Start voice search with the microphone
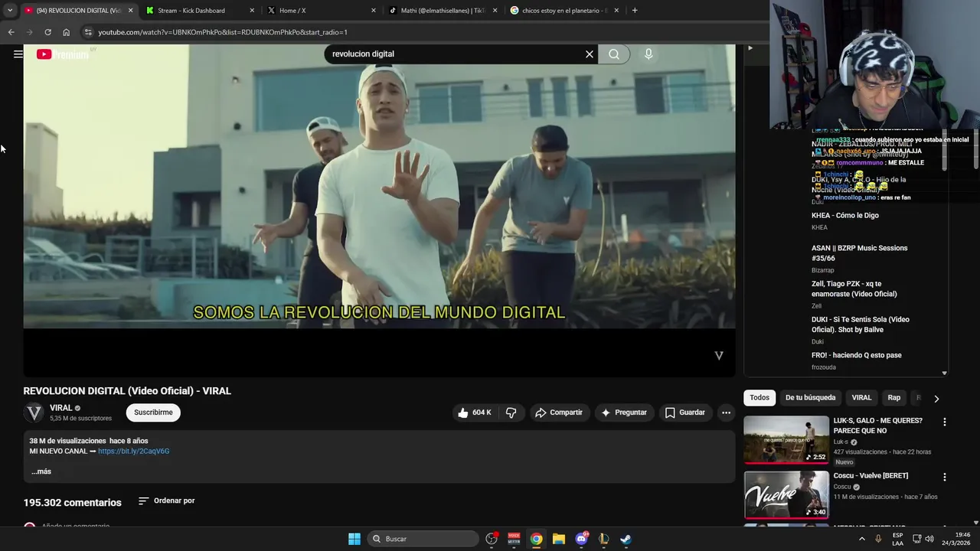This screenshot has width=980, height=551. [648, 54]
